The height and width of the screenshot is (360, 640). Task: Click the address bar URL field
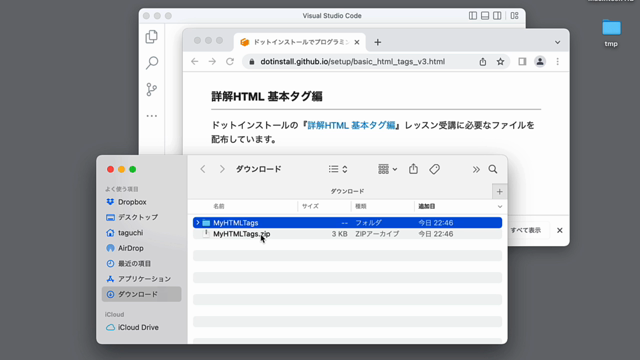(x=353, y=62)
